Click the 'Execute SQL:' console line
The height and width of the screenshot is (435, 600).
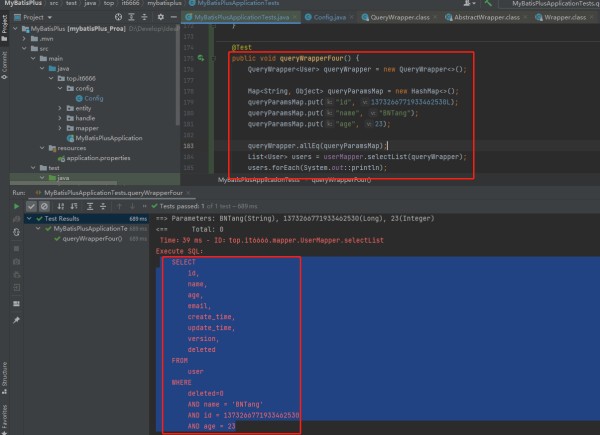(179, 251)
